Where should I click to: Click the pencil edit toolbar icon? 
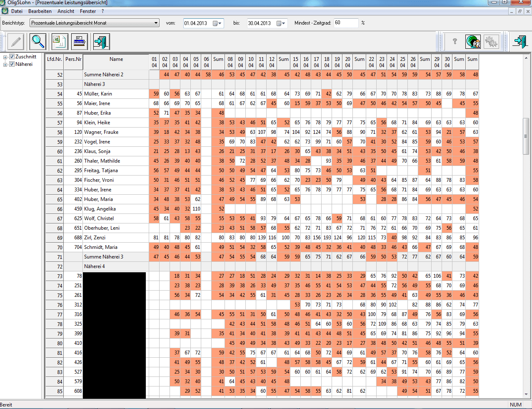pyautogui.click(x=16, y=42)
